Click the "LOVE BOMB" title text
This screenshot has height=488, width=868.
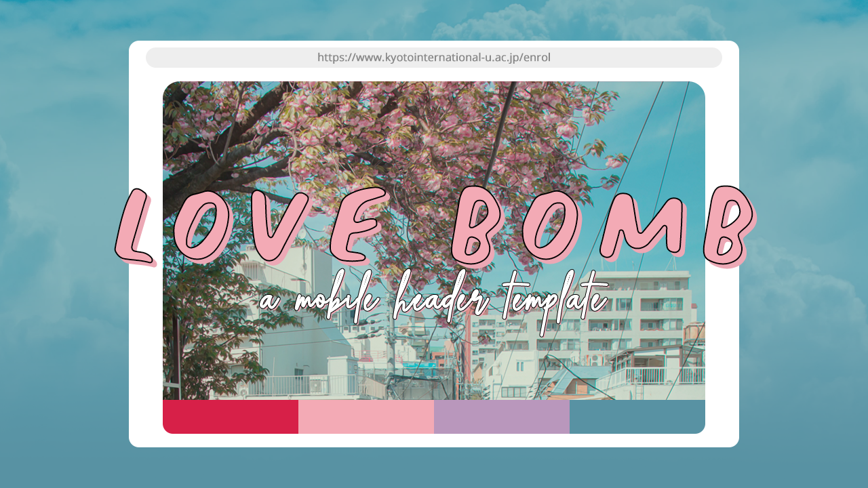coord(435,227)
